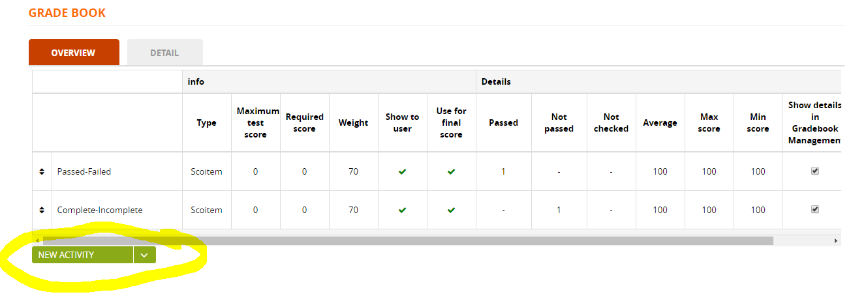Image resolution: width=868 pixels, height=303 pixels.
Task: Click the horizontal scrollbar left arrow
Action: coord(37,240)
